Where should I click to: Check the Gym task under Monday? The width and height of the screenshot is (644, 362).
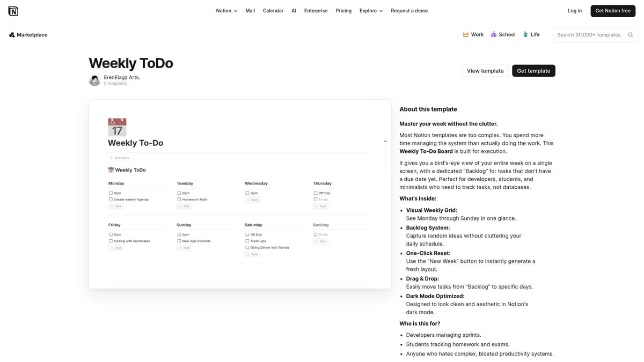pyautogui.click(x=110, y=193)
